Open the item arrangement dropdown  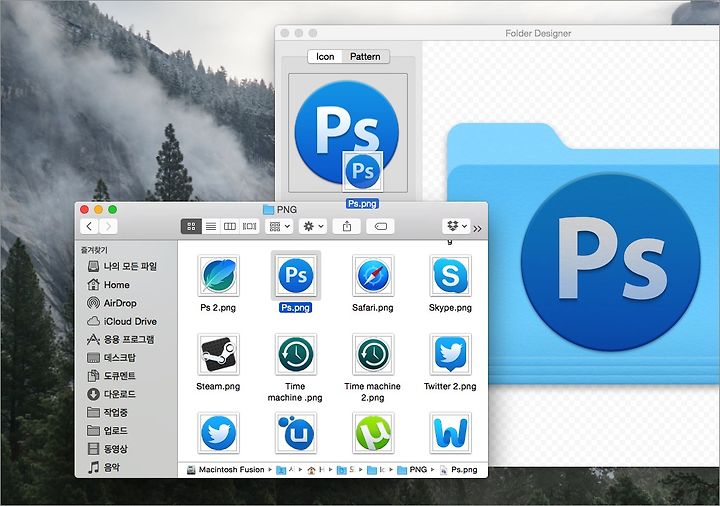pyautogui.click(x=279, y=226)
